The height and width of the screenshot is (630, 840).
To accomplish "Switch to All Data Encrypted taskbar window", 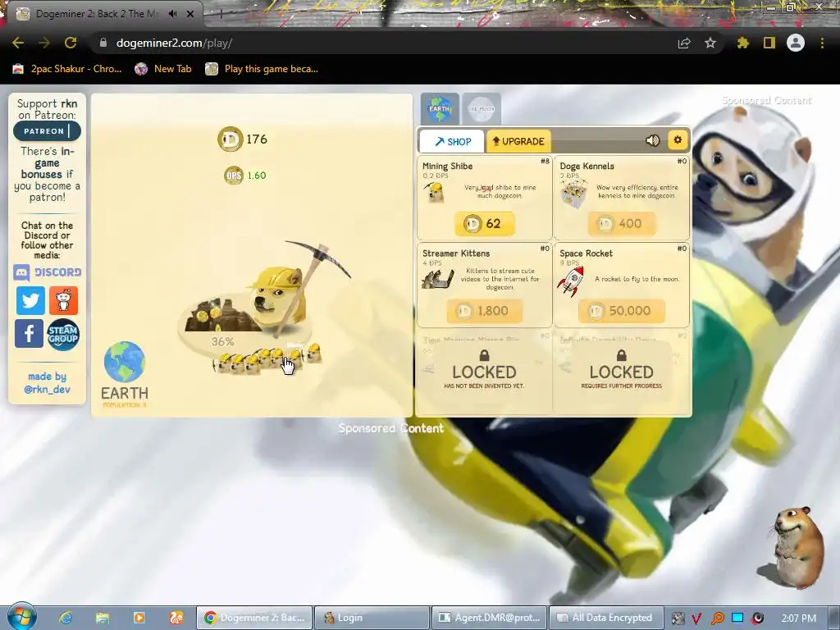I will [606, 618].
